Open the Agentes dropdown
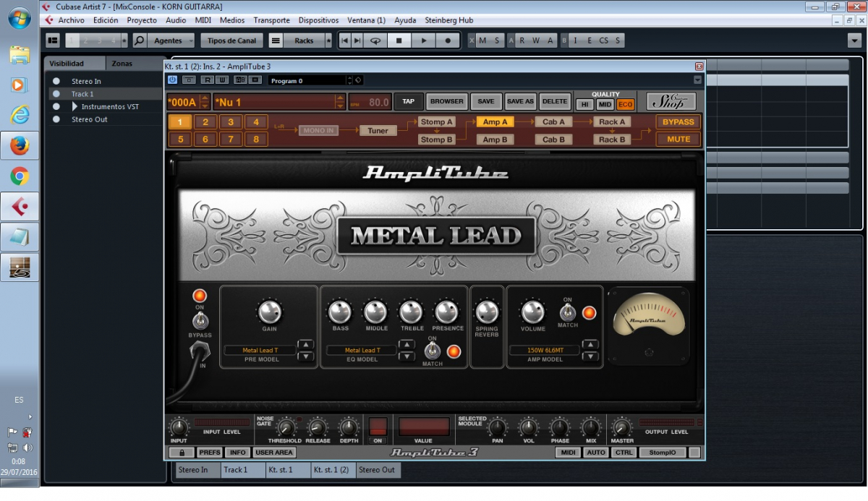The height and width of the screenshot is (501, 868). click(173, 40)
